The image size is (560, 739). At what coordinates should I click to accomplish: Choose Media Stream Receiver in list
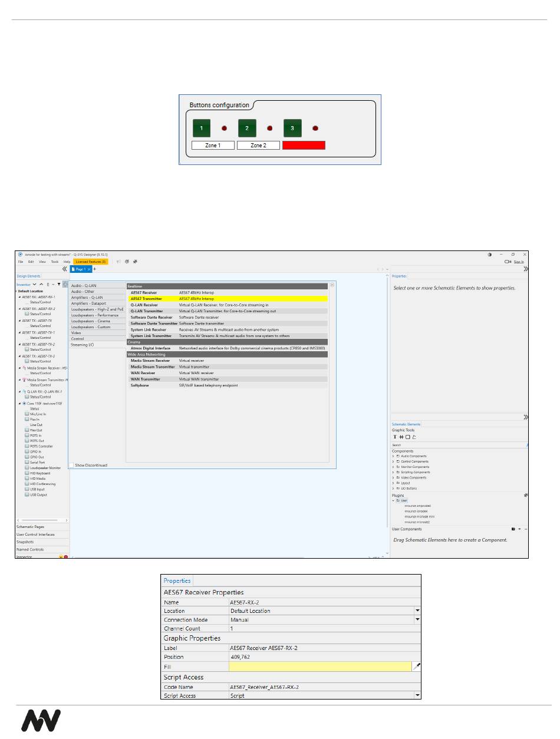pyautogui.click(x=227, y=360)
